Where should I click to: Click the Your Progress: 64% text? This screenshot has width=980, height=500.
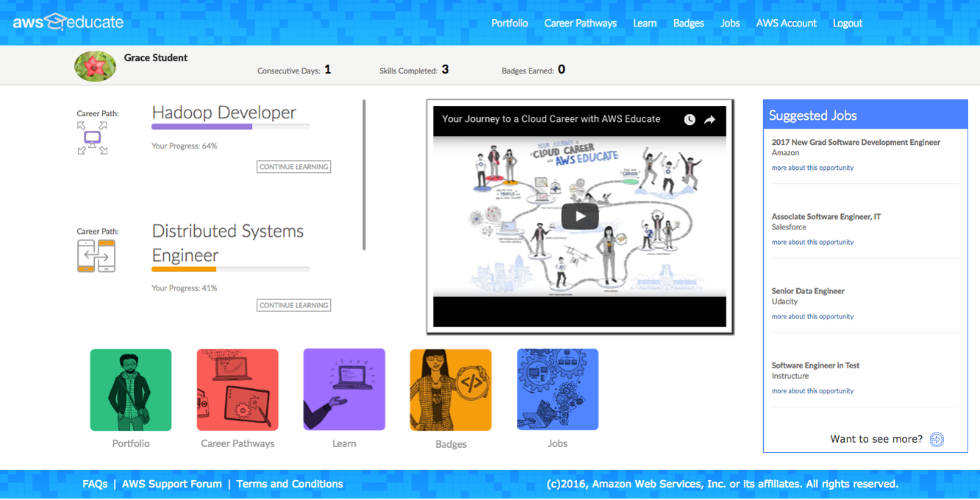[x=184, y=146]
